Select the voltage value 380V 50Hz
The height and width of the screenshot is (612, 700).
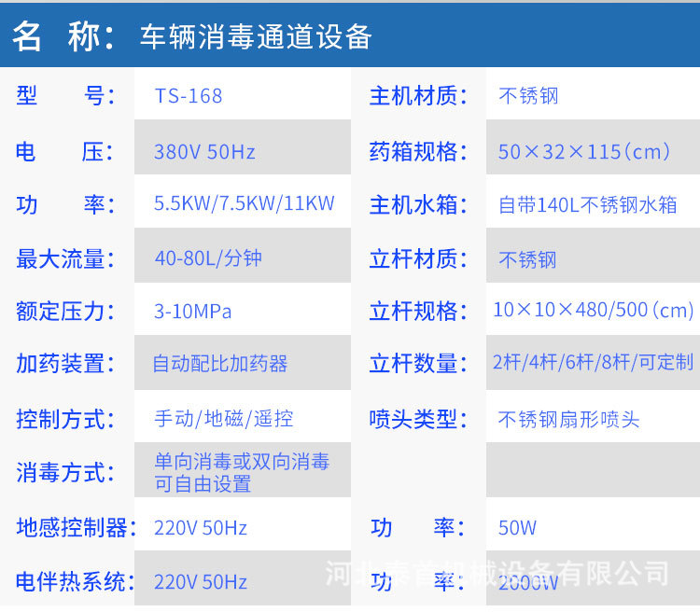coord(204,151)
